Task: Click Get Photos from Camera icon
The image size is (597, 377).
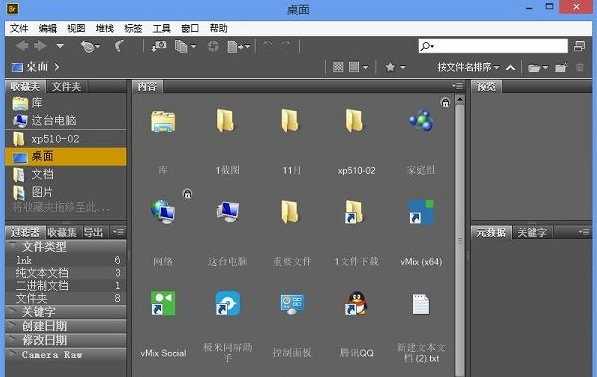Action: coord(159,46)
